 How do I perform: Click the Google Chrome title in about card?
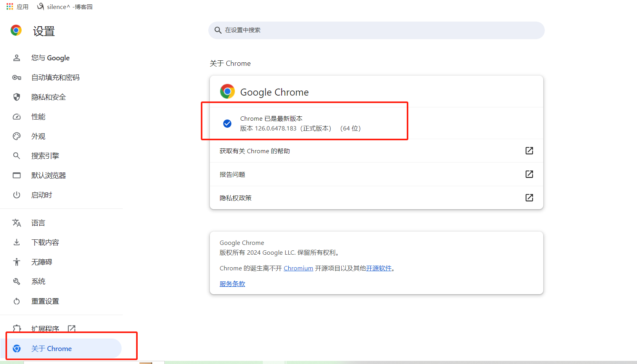(275, 92)
